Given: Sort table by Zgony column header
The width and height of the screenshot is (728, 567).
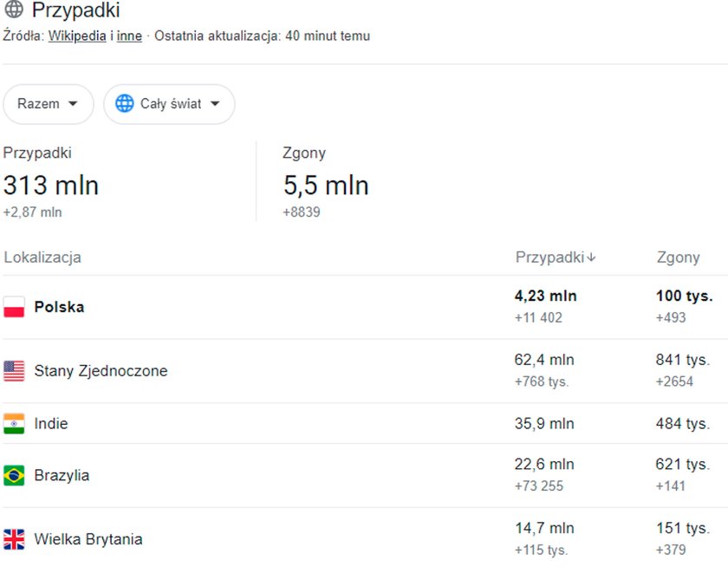Looking at the screenshot, I should click(x=678, y=257).
